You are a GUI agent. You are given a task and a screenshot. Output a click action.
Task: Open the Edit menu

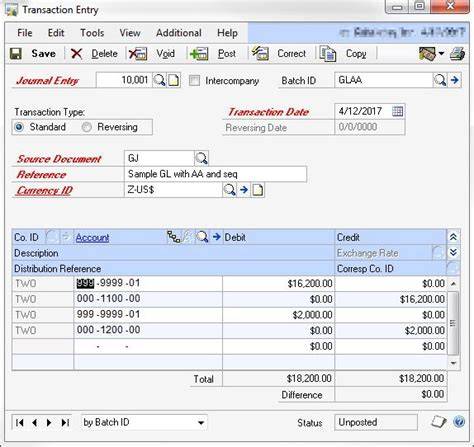click(x=56, y=33)
